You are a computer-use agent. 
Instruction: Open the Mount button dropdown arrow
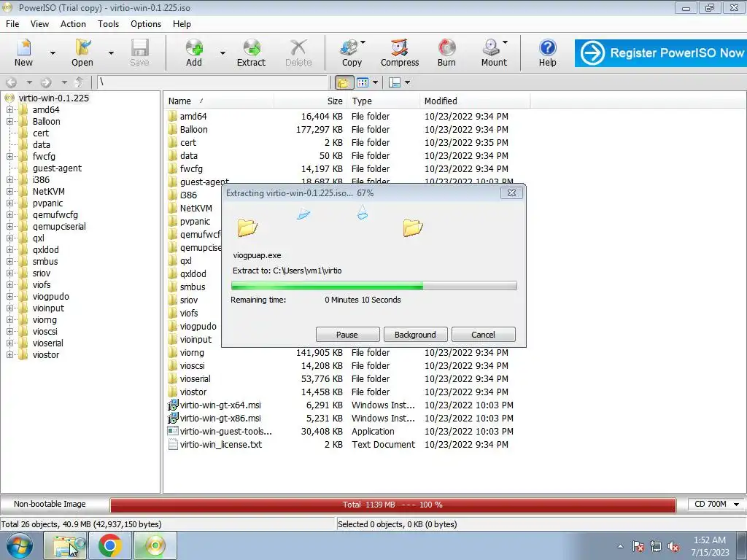505,42
